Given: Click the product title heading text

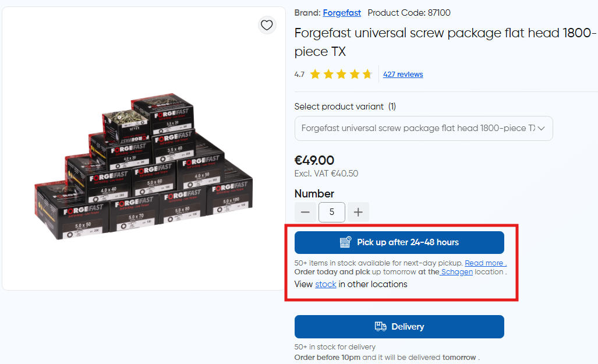Looking at the screenshot, I should pos(445,42).
